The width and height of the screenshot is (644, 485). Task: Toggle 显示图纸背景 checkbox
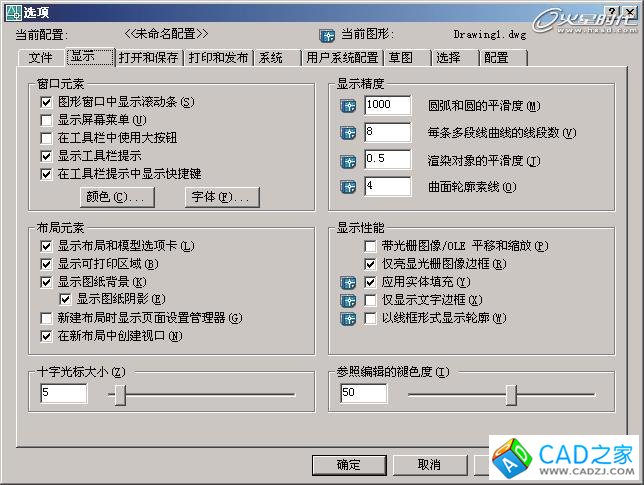pyautogui.click(x=46, y=282)
